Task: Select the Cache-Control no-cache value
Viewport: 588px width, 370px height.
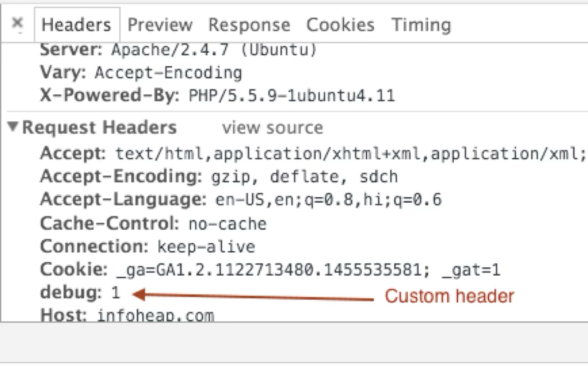Action: point(227,224)
